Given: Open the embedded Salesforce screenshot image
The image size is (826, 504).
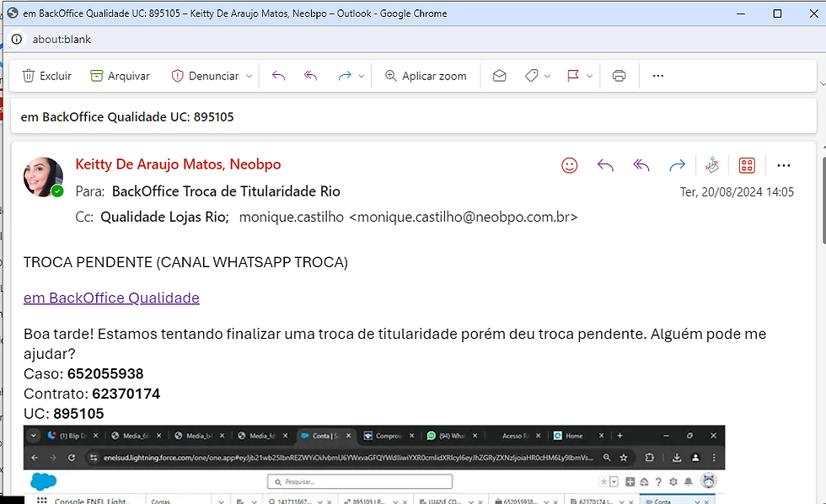Looking at the screenshot, I should [x=374, y=464].
